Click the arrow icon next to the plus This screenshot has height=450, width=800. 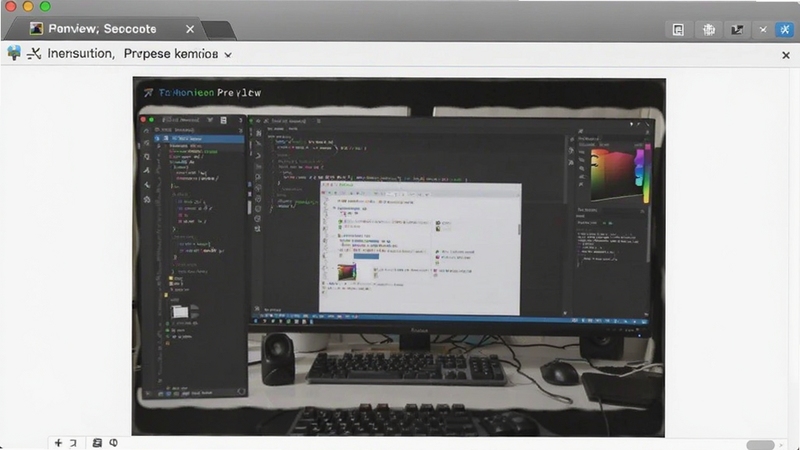73,443
